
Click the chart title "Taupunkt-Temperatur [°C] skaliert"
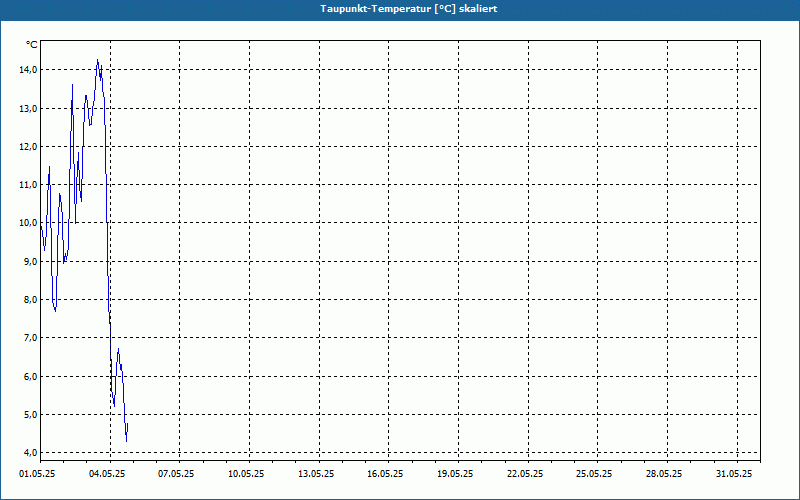pos(409,9)
